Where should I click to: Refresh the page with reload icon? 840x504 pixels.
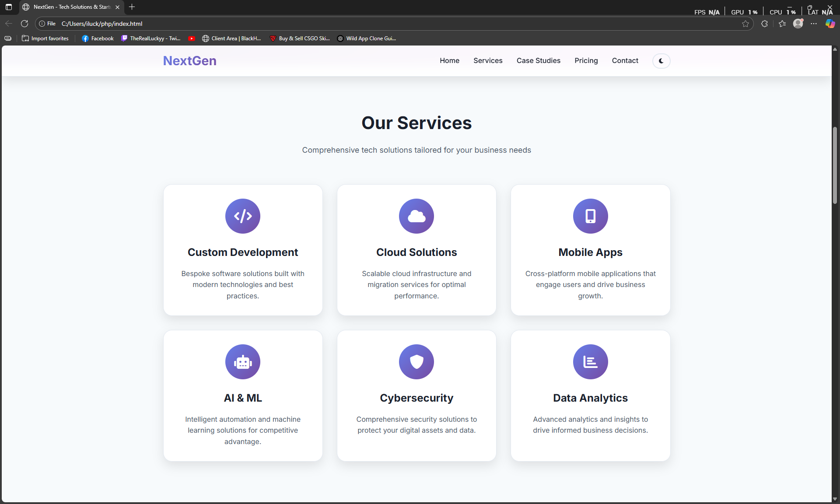pos(24,24)
